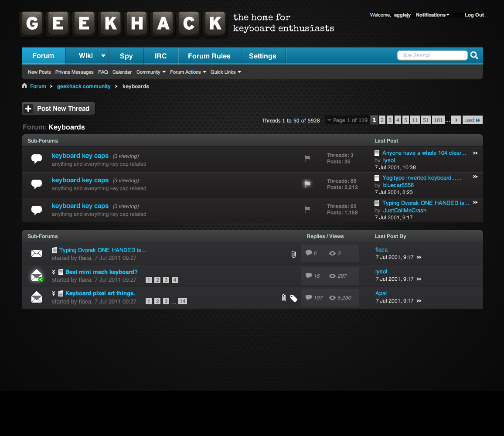Open the Spy tab

(126, 56)
